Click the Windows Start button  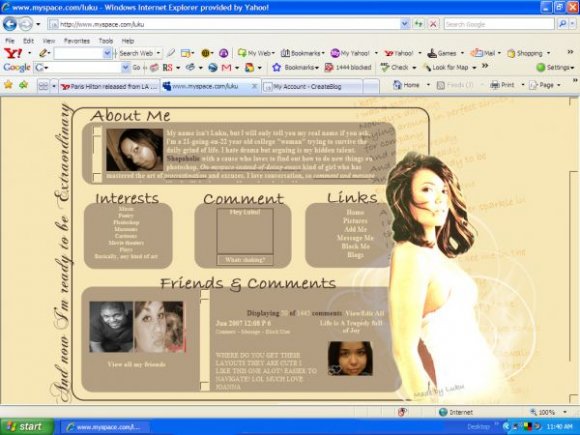[x=27, y=427]
